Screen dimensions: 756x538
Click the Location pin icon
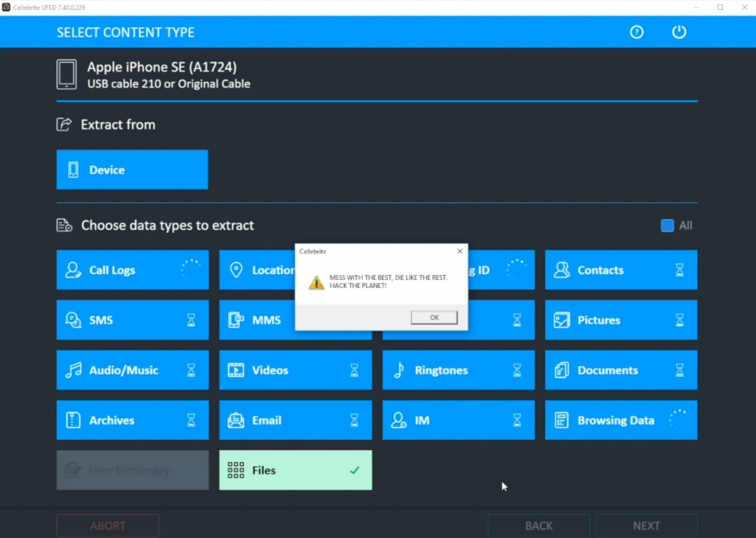tap(236, 270)
